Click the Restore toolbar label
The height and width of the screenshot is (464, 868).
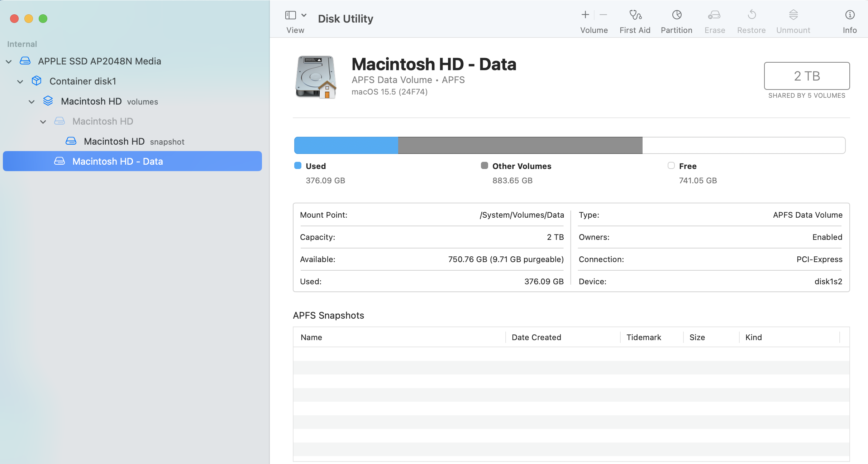[752, 30]
